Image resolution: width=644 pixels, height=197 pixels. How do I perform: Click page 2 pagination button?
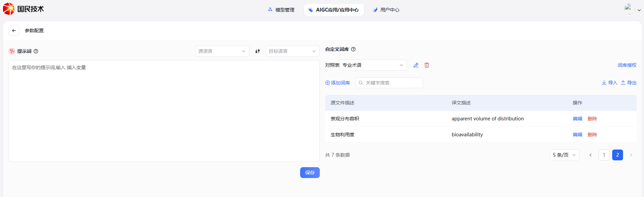[618, 155]
